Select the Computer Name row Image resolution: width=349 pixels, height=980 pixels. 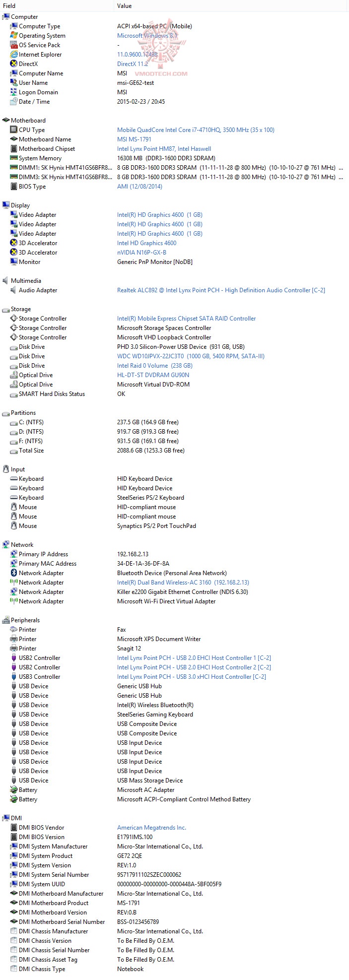click(x=174, y=73)
